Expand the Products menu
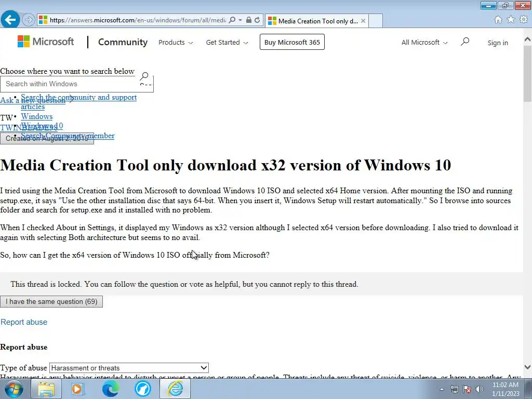This screenshot has height=399, width=532. click(176, 43)
